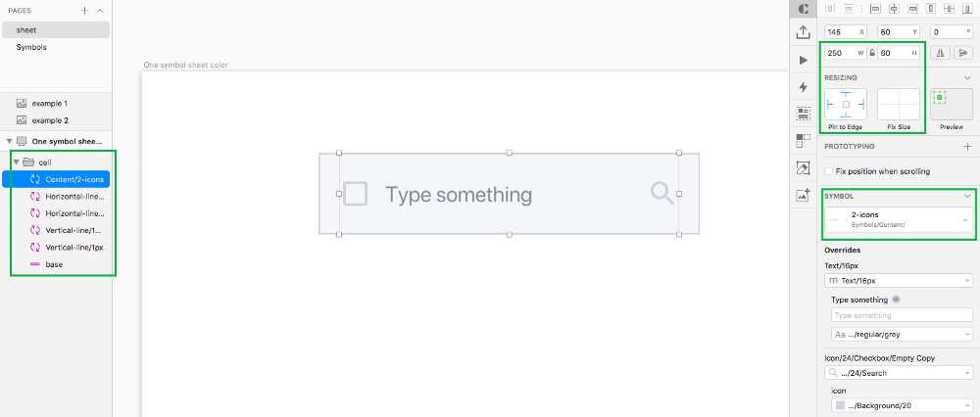This screenshot has height=417, width=980.
Task: Collapse the Resizing section chevron
Action: click(x=967, y=78)
